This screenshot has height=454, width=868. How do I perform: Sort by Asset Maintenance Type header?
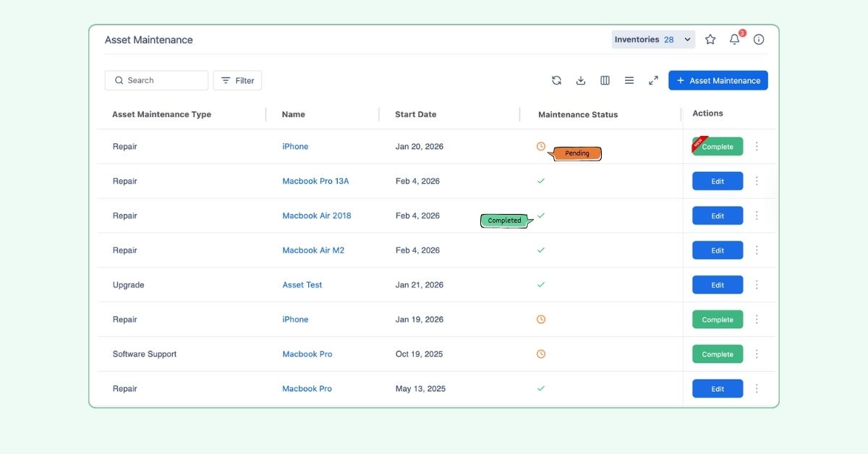click(161, 114)
